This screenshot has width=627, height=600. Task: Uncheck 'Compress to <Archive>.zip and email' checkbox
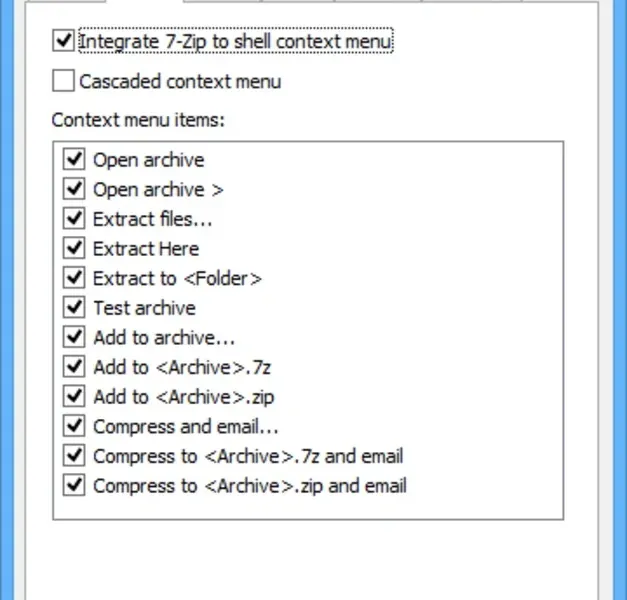pos(74,486)
